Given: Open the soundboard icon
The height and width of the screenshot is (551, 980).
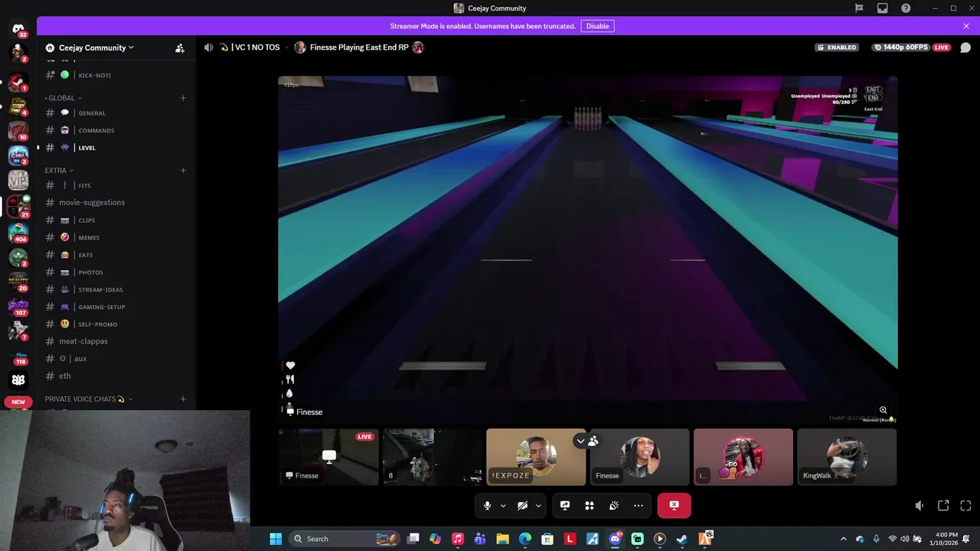Looking at the screenshot, I should (x=614, y=505).
